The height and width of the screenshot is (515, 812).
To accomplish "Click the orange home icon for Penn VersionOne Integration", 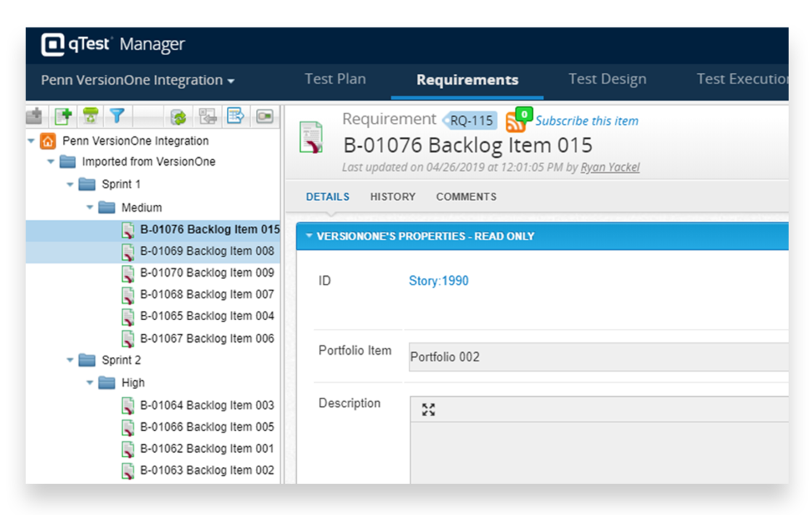I will point(48,141).
